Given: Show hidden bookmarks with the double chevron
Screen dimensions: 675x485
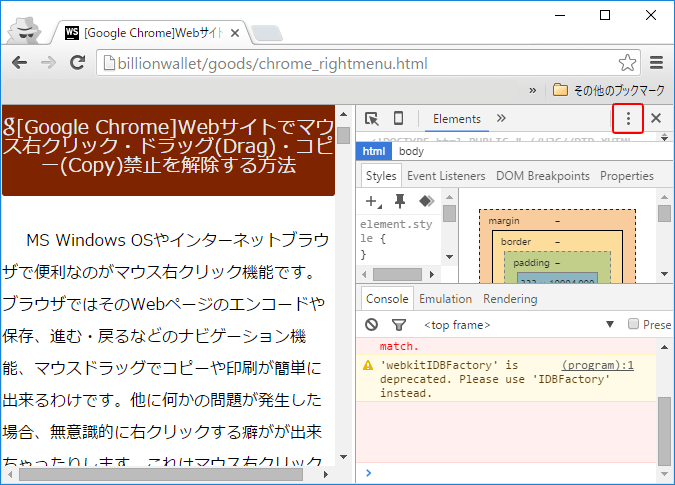Looking at the screenshot, I should coord(533,90).
